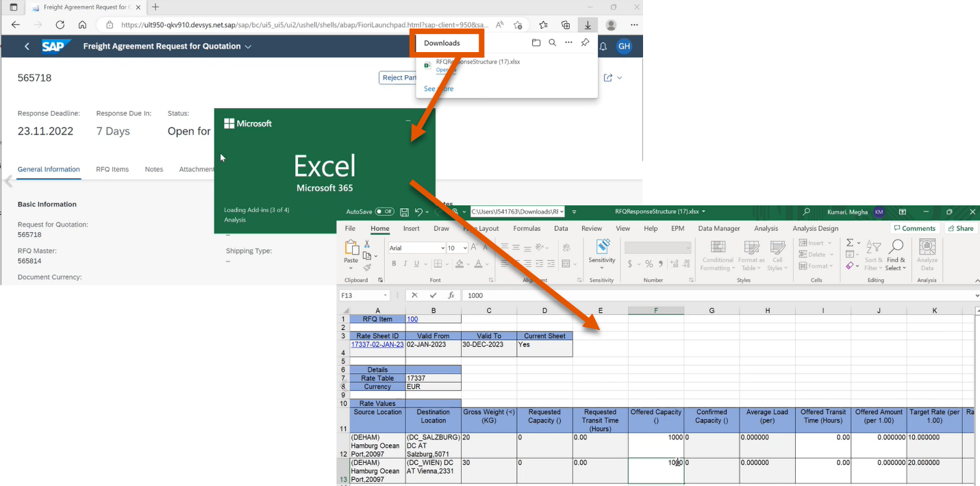Click the Share button in Excel

pos(960,229)
